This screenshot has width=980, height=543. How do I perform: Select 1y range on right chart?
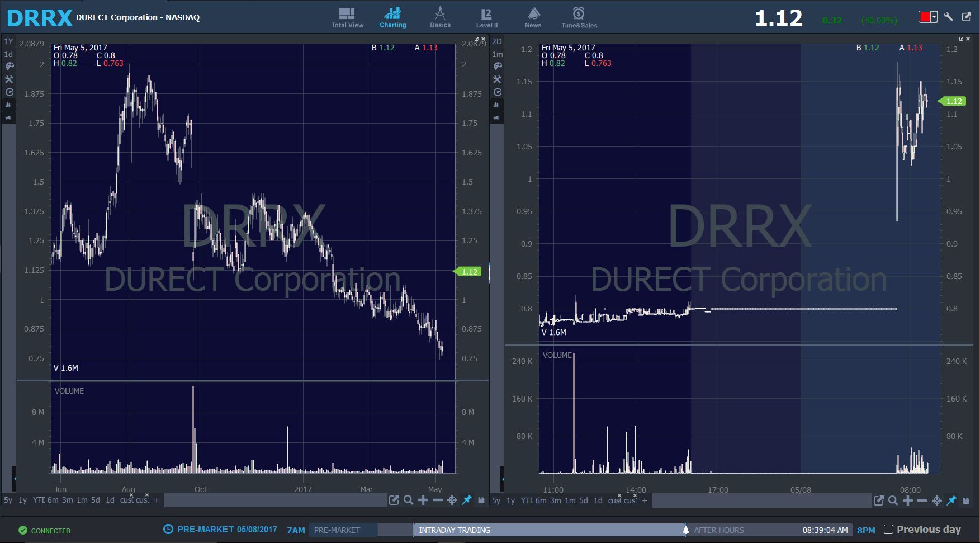pos(510,500)
